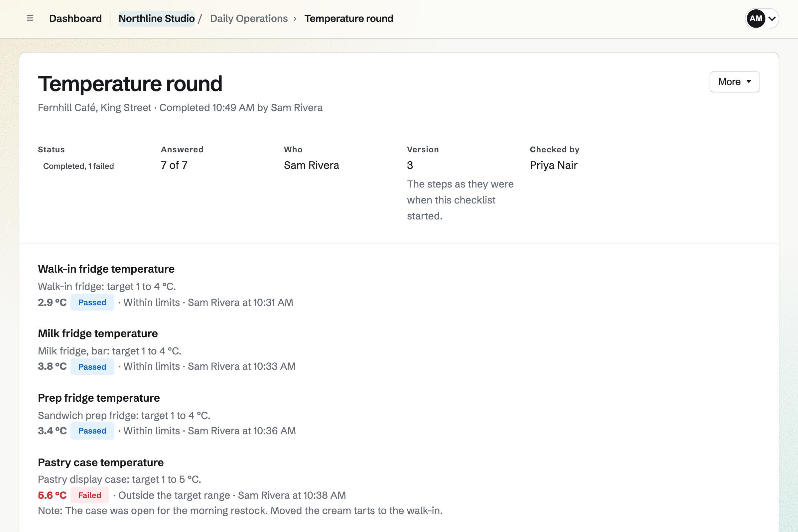Click 'Sam Rivera' under Who
The image size is (798, 532).
311,165
